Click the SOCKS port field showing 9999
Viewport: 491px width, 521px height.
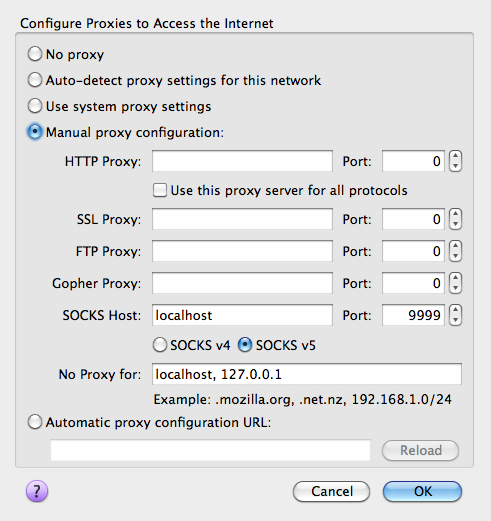pyautogui.click(x=413, y=315)
